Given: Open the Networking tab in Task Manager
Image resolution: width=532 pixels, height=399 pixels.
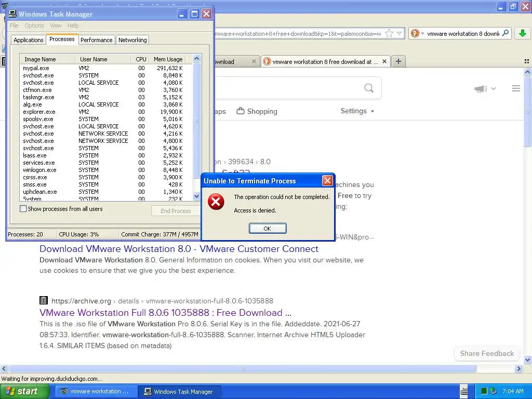Looking at the screenshot, I should click(132, 40).
